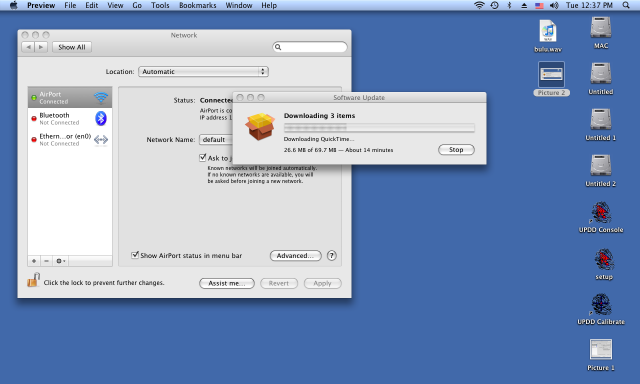This screenshot has height=384, width=640.
Task: Select the Untitled 1 drive icon
Action: pyautogui.click(x=601, y=124)
